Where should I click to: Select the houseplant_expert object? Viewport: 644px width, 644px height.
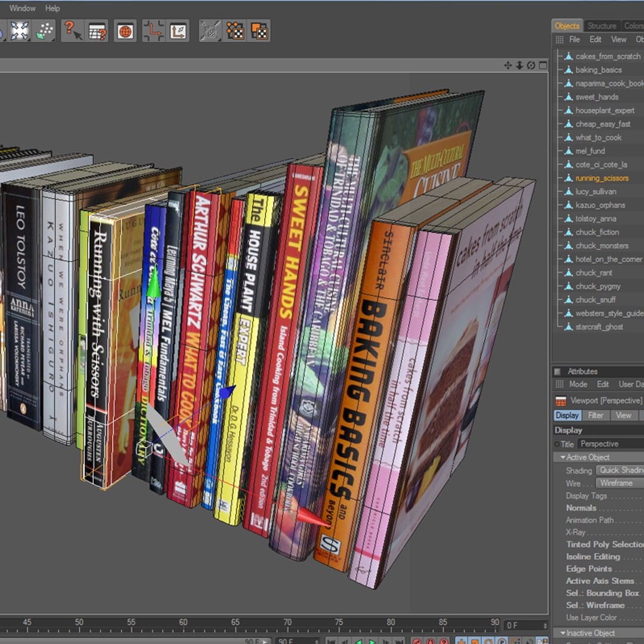tap(605, 110)
